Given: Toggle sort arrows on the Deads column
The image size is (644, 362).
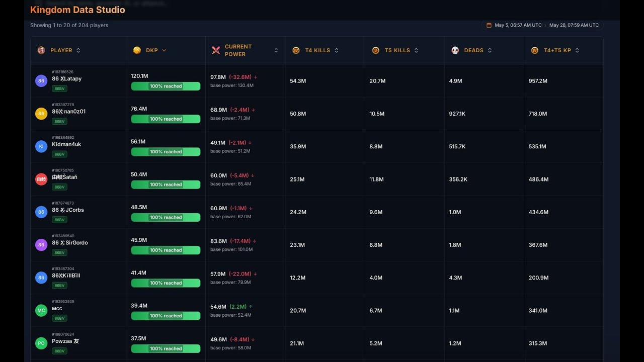Looking at the screenshot, I should tap(490, 50).
